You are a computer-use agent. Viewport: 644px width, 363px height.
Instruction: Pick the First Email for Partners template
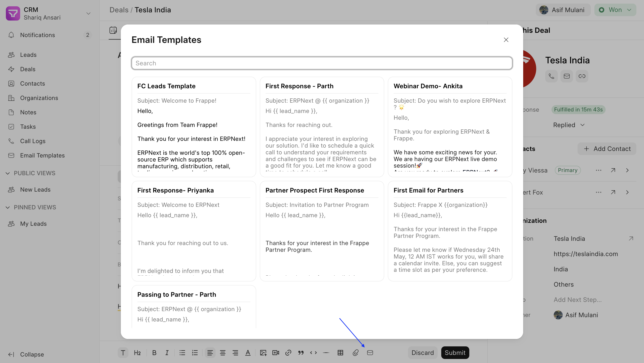[x=450, y=231]
